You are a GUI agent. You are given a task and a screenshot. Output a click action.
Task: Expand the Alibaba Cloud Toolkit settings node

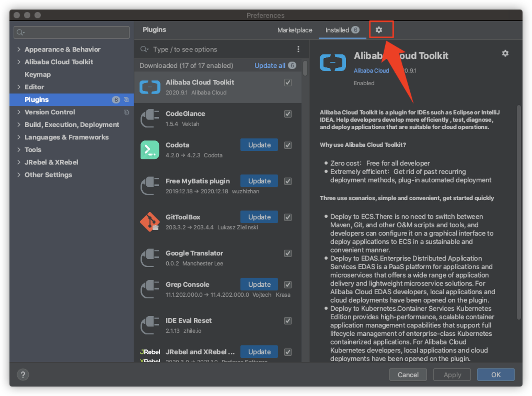(19, 62)
